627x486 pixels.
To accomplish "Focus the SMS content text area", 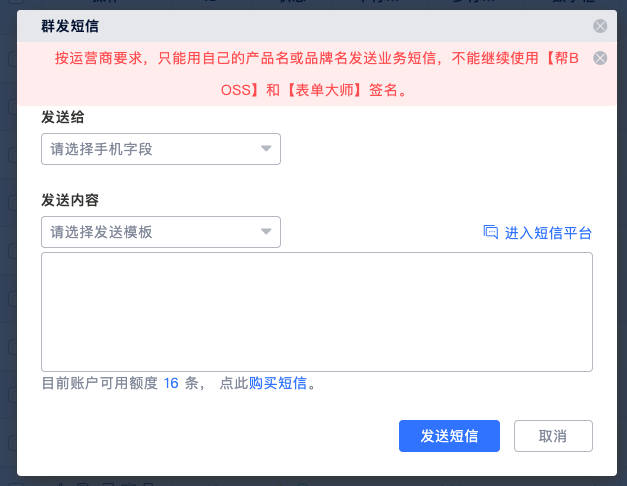I will 316,311.
